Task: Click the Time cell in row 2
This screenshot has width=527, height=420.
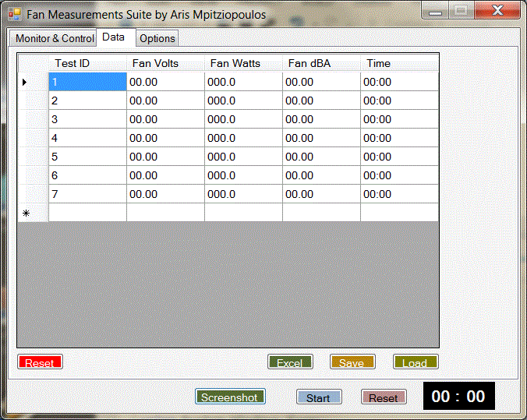Action: pyautogui.click(x=399, y=101)
